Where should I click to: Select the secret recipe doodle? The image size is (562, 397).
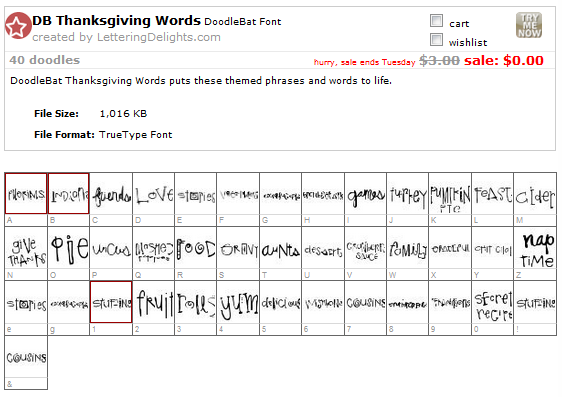pyautogui.click(x=492, y=302)
